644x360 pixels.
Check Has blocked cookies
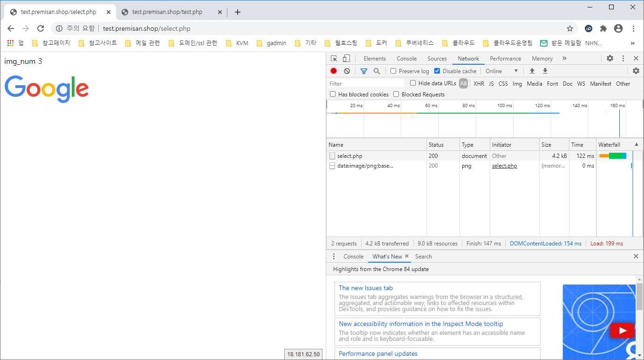pyautogui.click(x=333, y=94)
